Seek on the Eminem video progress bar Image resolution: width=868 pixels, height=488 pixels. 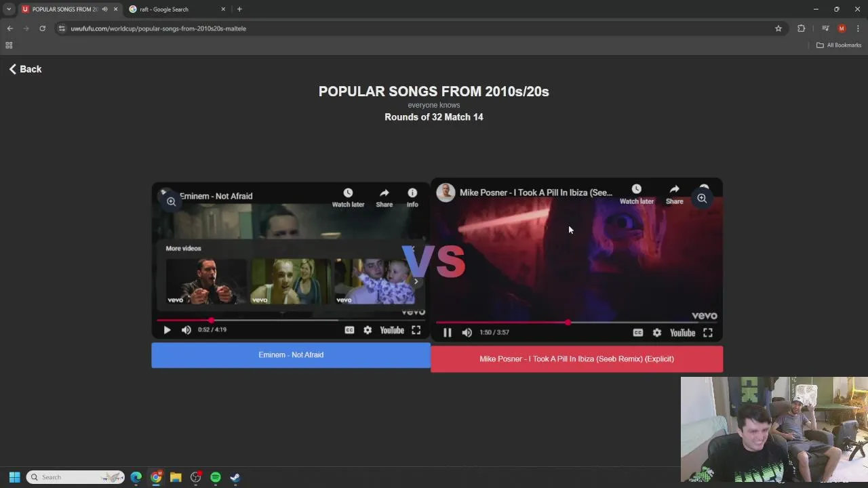(x=291, y=320)
